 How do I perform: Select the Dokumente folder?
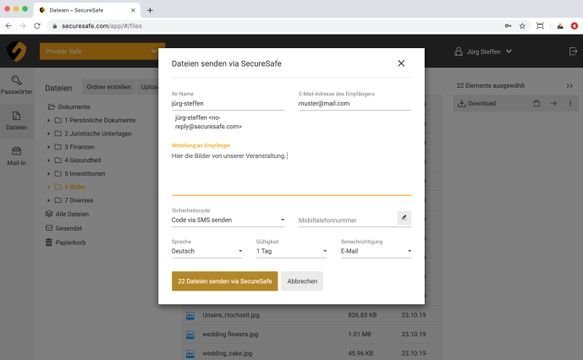(x=69, y=107)
